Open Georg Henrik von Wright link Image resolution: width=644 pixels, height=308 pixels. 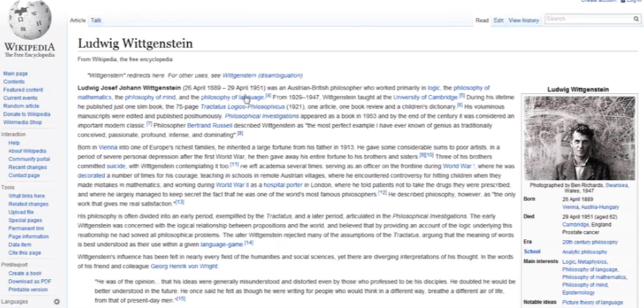(184, 267)
